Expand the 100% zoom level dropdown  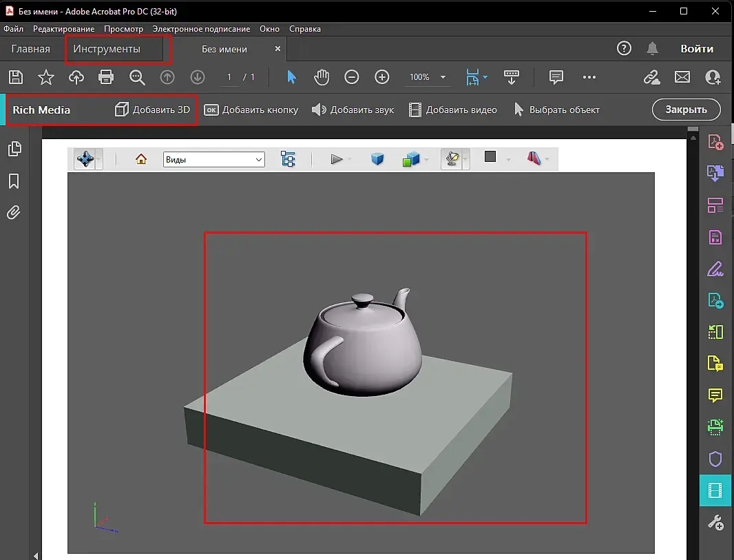[x=443, y=77]
